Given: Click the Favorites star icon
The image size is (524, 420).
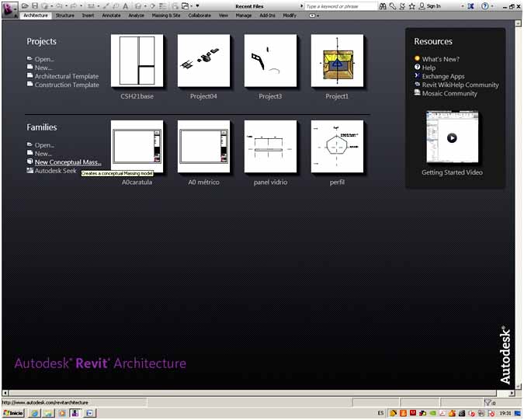Looking at the screenshot, I should coord(412,6).
